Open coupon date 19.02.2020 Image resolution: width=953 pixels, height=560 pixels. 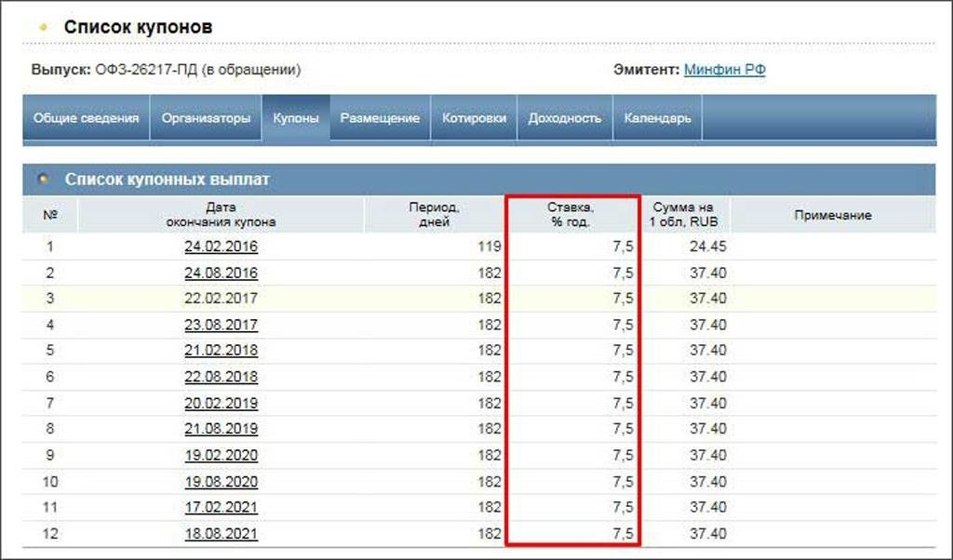221,456
